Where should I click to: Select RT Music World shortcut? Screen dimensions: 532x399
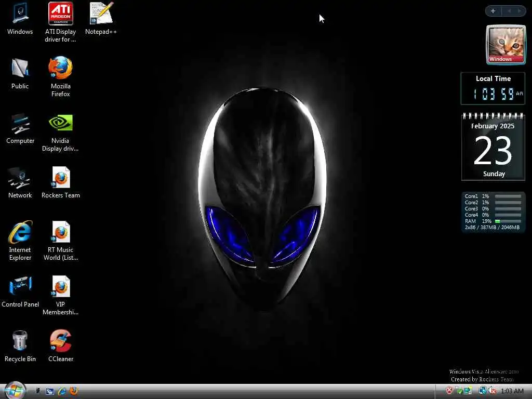(60, 241)
